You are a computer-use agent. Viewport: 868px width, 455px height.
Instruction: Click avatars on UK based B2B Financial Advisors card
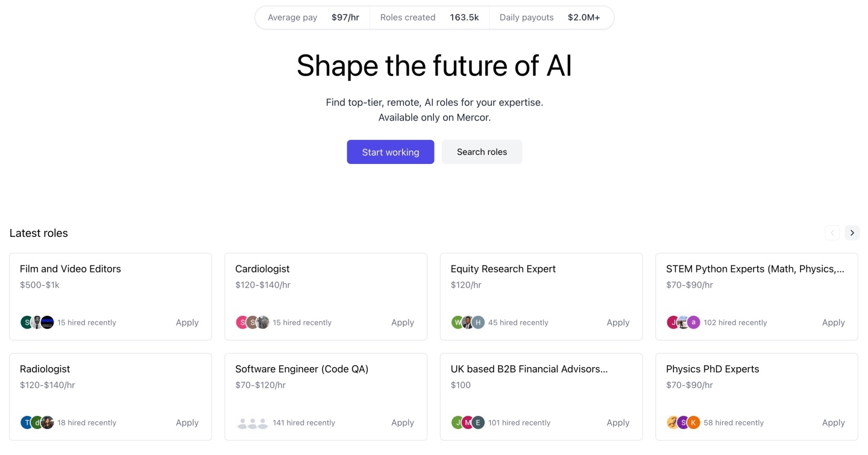(468, 422)
